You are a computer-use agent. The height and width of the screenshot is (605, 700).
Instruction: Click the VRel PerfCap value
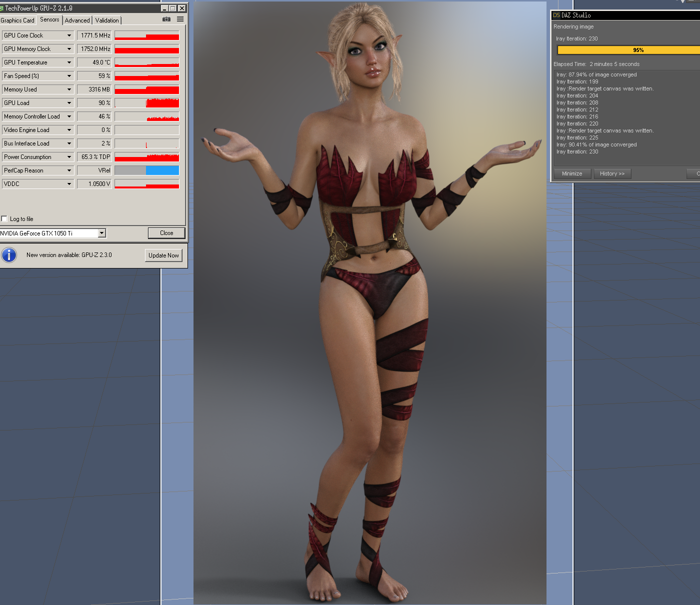[x=94, y=170]
